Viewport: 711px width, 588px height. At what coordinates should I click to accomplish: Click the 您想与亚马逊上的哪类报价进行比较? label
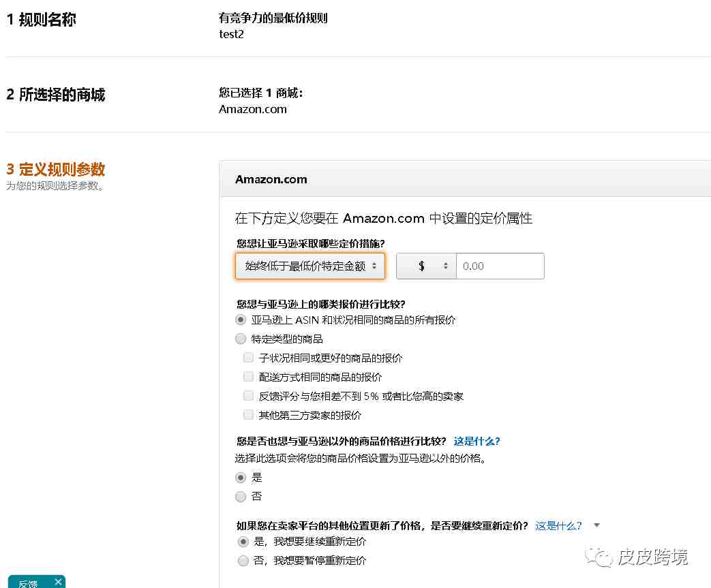(x=320, y=304)
